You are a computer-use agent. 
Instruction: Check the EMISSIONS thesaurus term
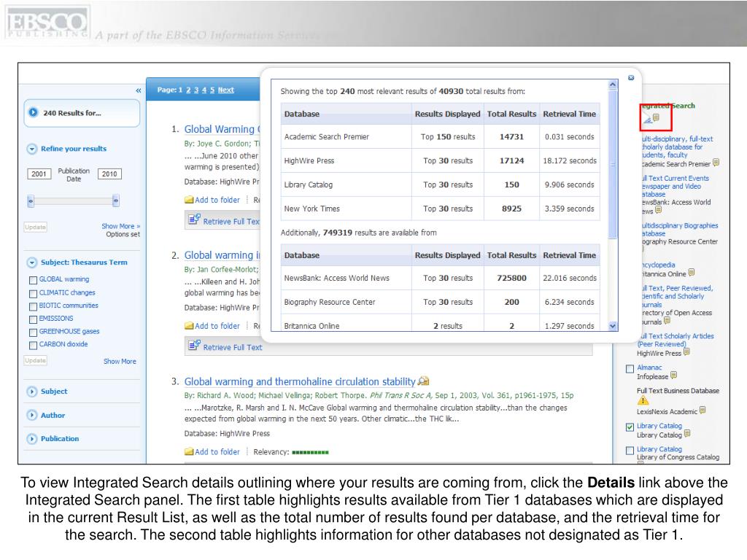pos(34,319)
